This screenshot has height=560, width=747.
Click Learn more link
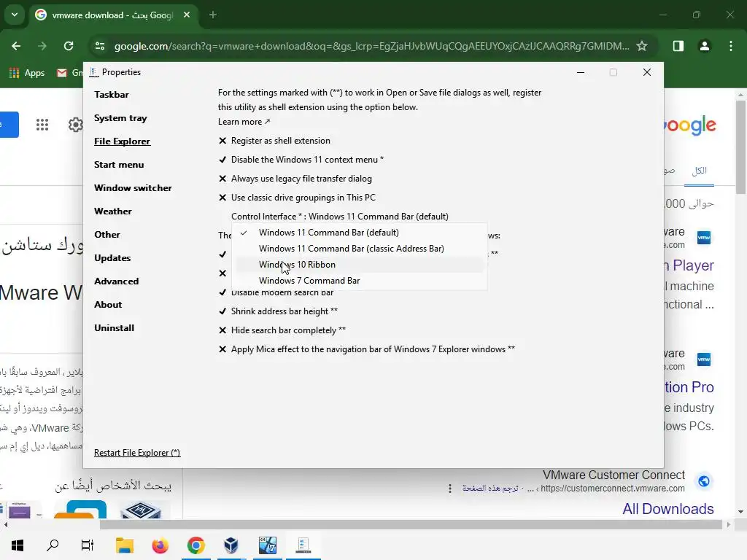point(244,122)
